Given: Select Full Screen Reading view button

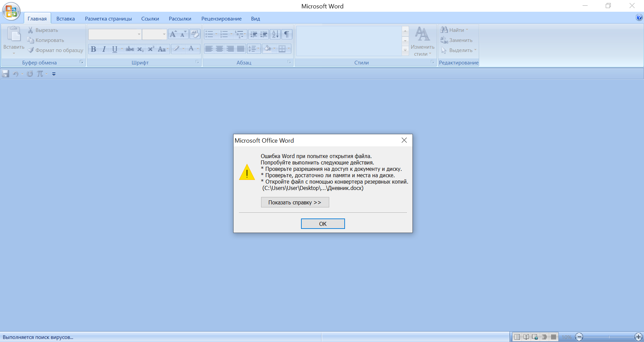Looking at the screenshot, I should tap(526, 337).
